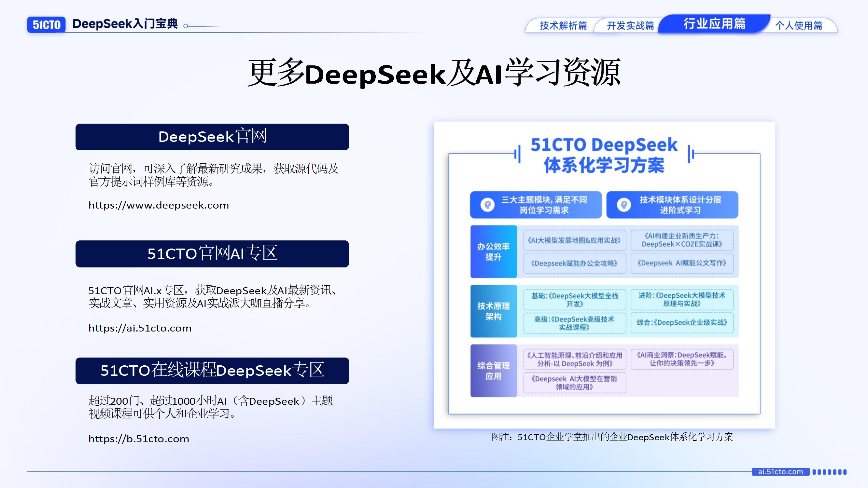Open the https://ai.51cto.com link

pyautogui.click(x=140, y=328)
